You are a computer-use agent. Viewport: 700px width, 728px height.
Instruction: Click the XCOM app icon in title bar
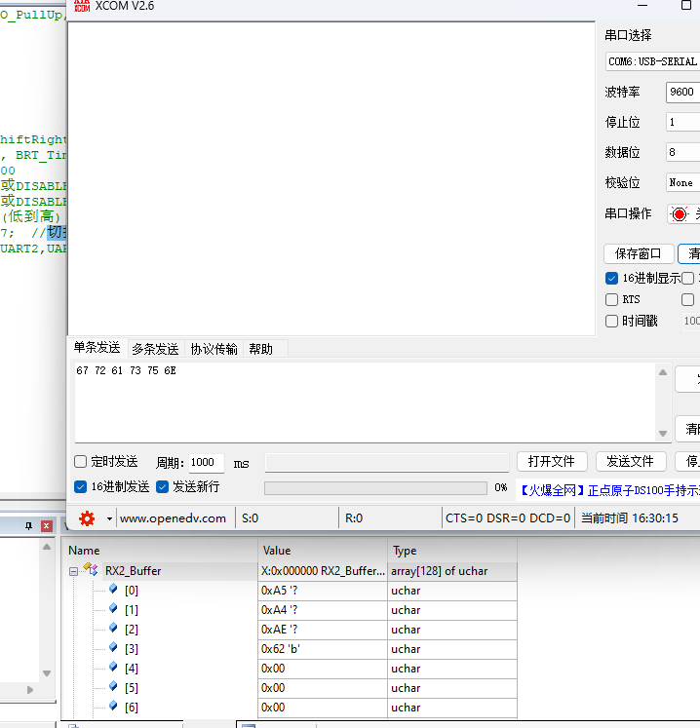point(80,7)
